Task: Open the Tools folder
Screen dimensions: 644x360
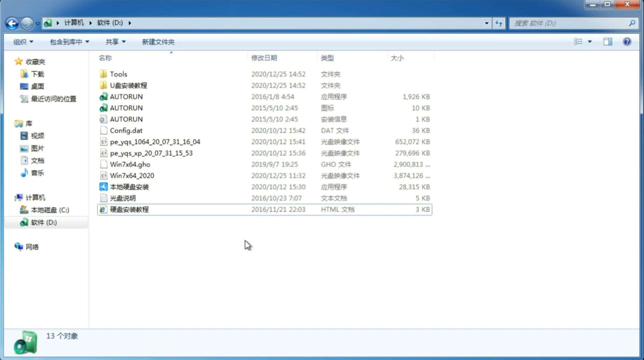Action: pyautogui.click(x=118, y=74)
